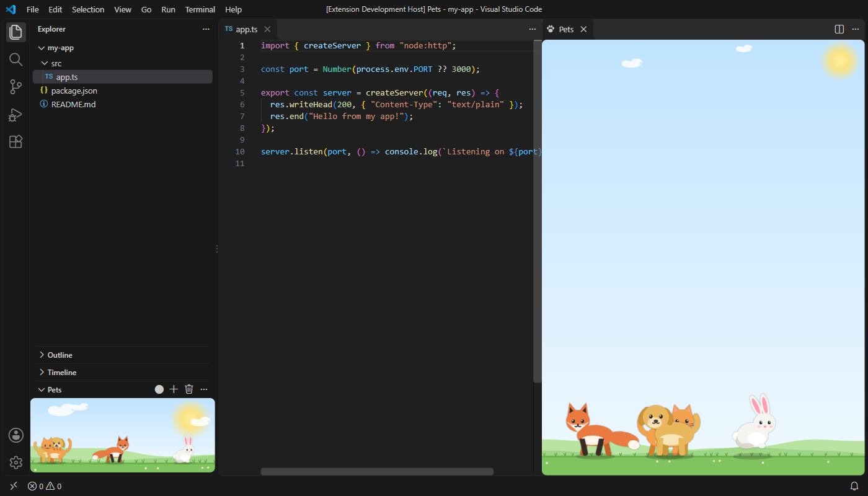Click the editor's vertical scrollbar thumb
The height and width of the screenshot is (496, 868).
(x=538, y=211)
